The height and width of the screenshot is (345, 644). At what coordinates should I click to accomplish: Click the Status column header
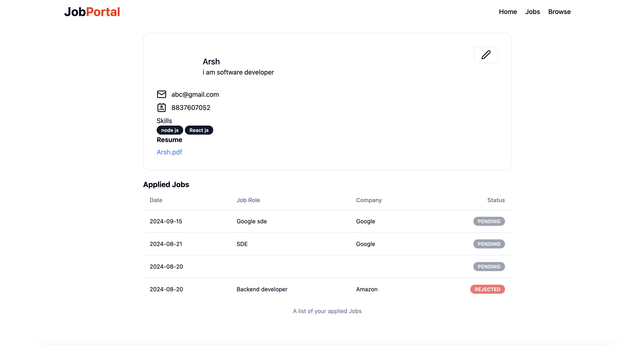(496, 200)
